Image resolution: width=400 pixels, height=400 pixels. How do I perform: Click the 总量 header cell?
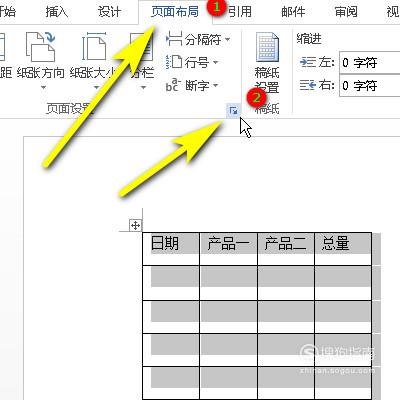pyautogui.click(x=343, y=249)
